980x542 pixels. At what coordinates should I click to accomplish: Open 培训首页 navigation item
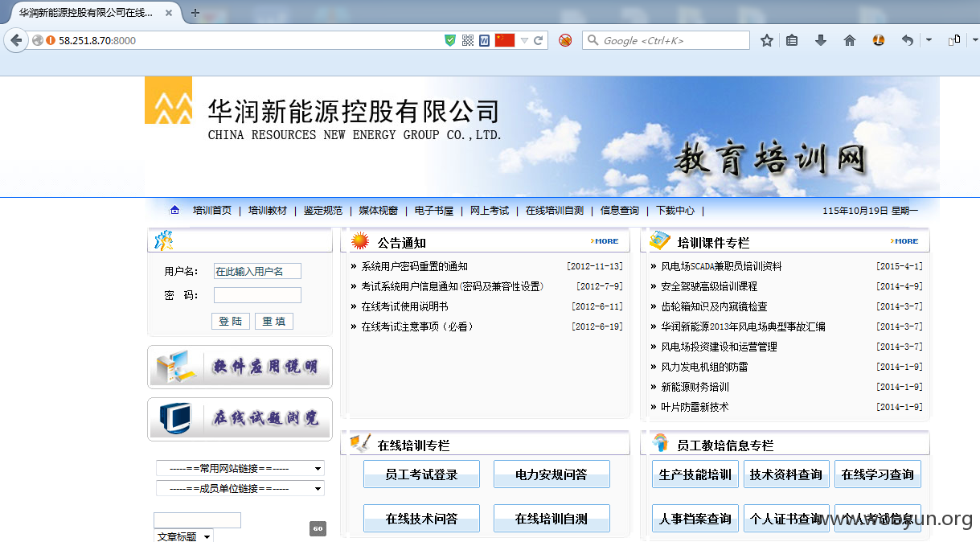click(x=212, y=211)
